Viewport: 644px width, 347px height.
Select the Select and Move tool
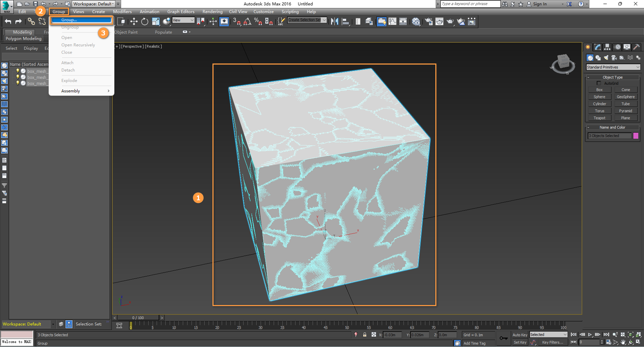point(134,22)
